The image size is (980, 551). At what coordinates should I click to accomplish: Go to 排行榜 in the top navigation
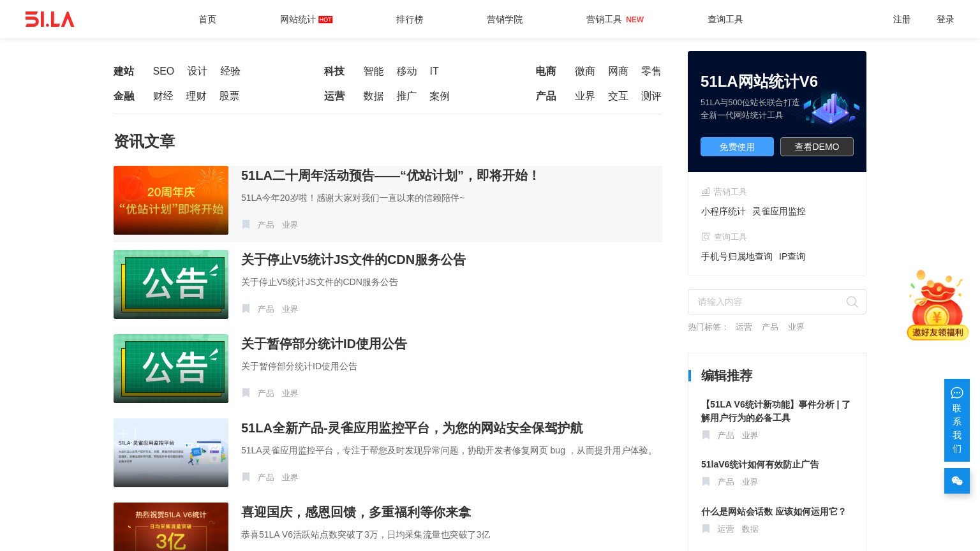click(x=410, y=19)
